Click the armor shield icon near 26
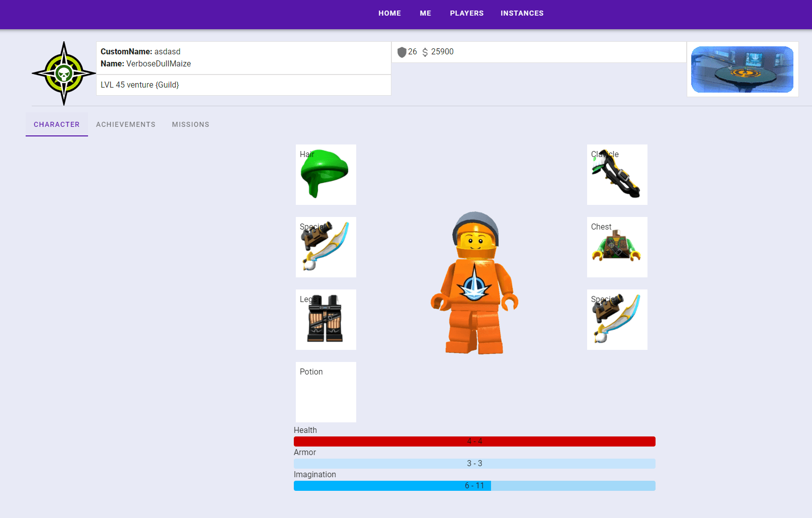Image resolution: width=812 pixels, height=518 pixels. tap(401, 52)
